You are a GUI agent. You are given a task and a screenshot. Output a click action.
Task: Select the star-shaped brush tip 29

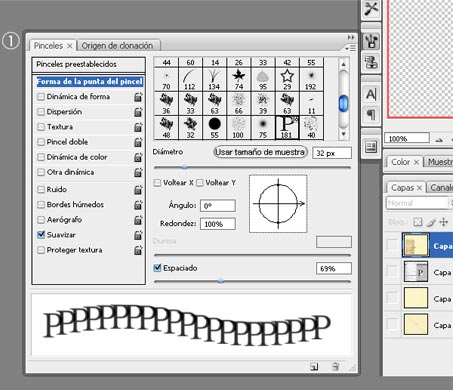click(287, 79)
